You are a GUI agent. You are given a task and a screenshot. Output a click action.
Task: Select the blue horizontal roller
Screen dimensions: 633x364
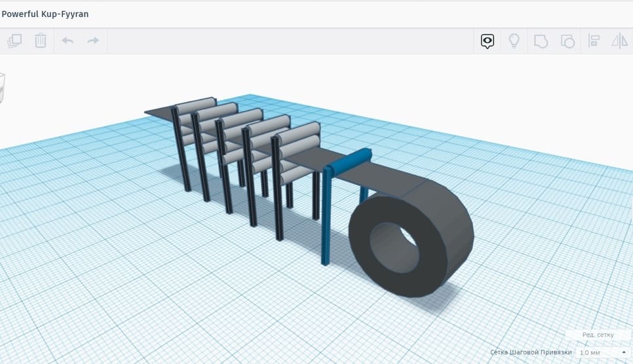(349, 162)
